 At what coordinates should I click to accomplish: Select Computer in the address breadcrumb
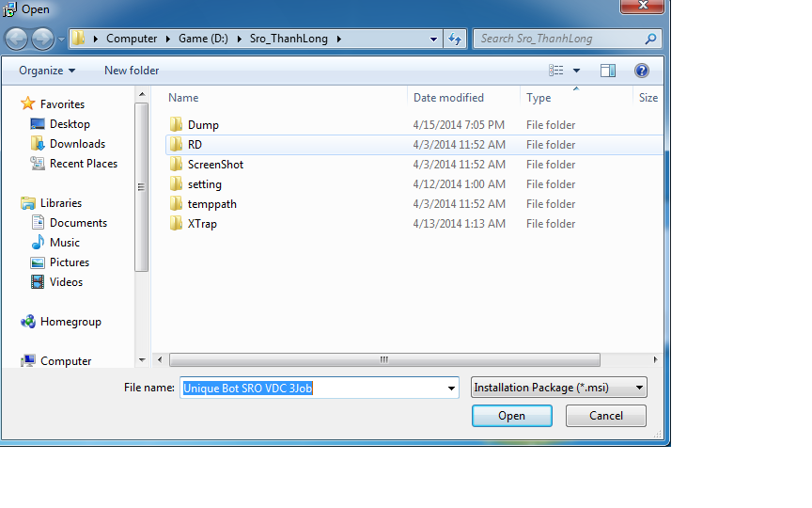[132, 39]
